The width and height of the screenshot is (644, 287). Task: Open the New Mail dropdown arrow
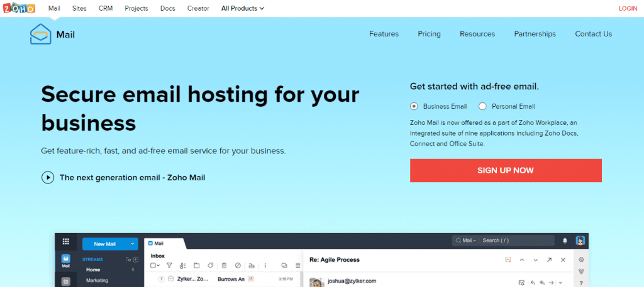[x=132, y=244]
